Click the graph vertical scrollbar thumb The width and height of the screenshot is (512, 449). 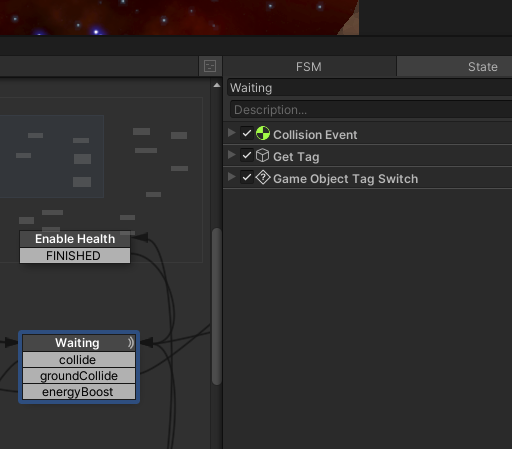(x=217, y=307)
